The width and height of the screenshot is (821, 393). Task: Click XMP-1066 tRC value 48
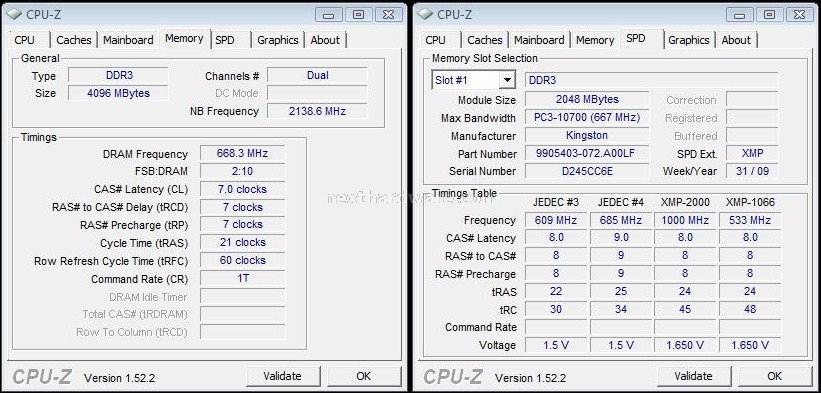point(750,309)
